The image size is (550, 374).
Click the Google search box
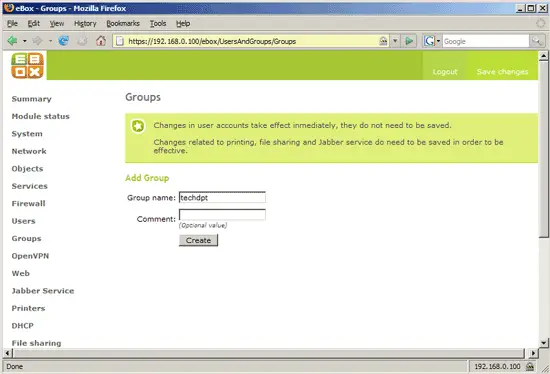pyautogui.click(x=485, y=41)
